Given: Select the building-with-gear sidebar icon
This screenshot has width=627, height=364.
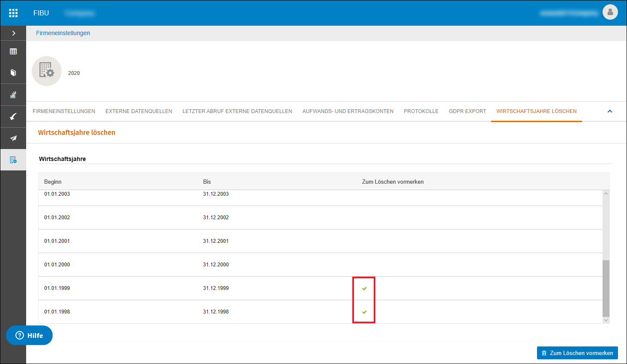Looking at the screenshot, I should point(13,160).
